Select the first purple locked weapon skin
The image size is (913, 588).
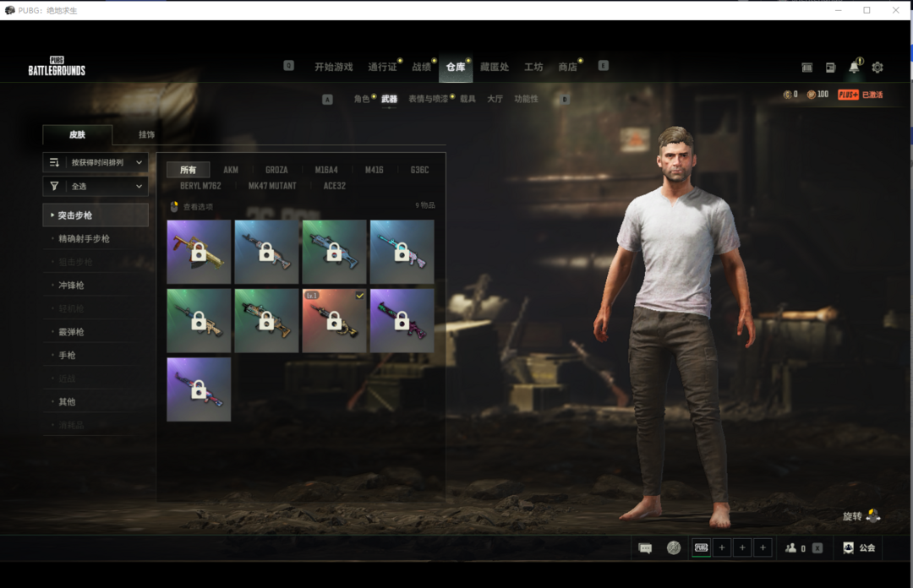point(199,252)
